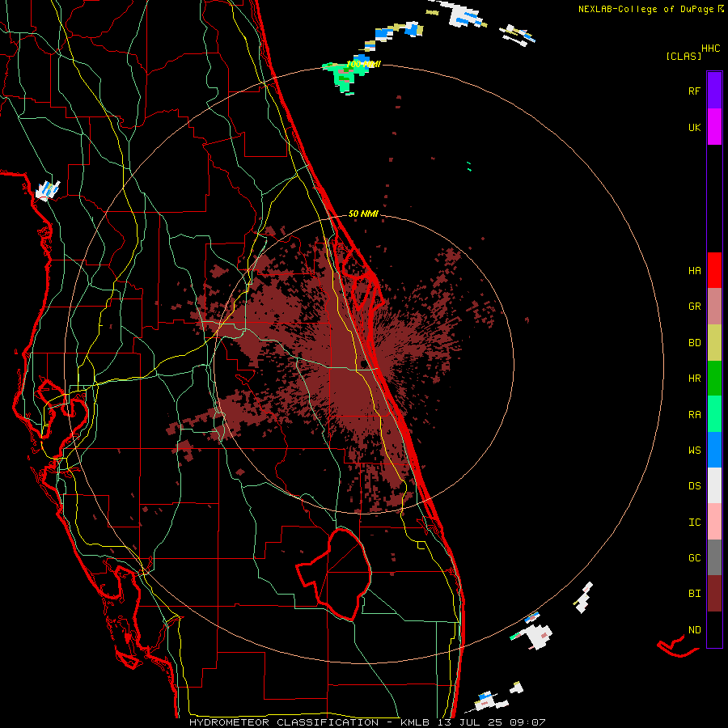Click the WS legend label
Viewport: 728px width, 728px height.
(x=694, y=451)
